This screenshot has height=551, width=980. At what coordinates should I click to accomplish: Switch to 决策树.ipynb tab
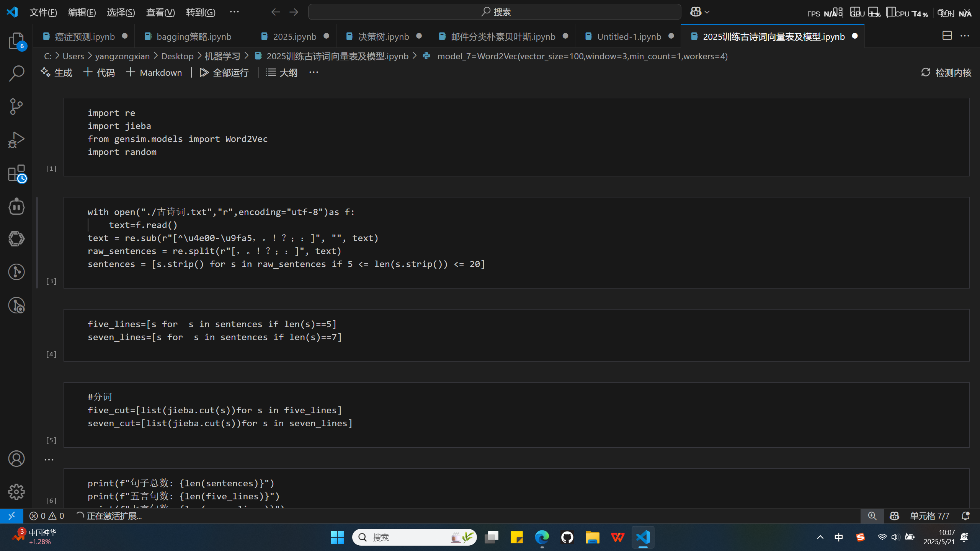(383, 36)
